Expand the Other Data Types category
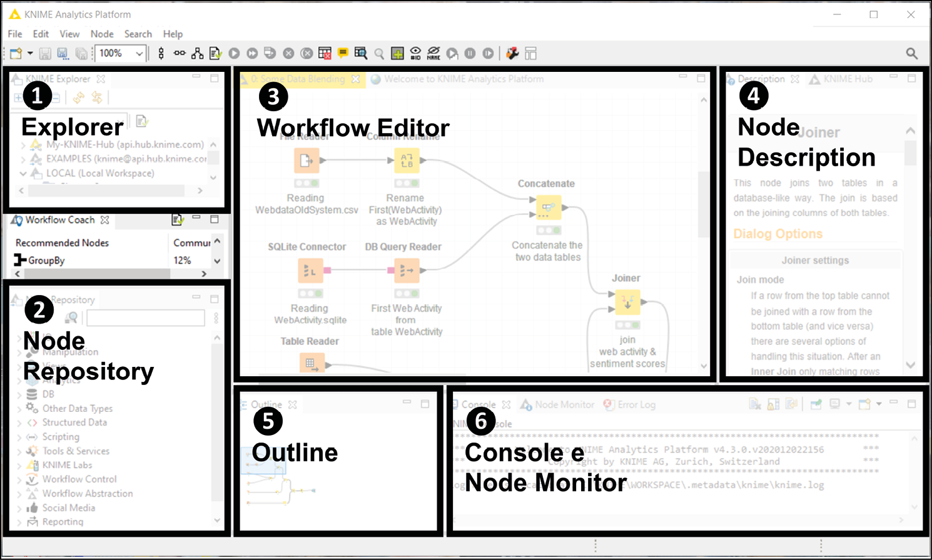This screenshot has height=560, width=932. pos(19,409)
